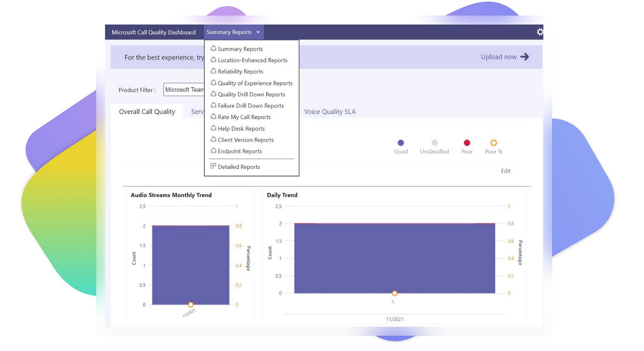Screen dimensions: 644x351
Task: Toggle the Good series legend dot
Action: (x=401, y=143)
